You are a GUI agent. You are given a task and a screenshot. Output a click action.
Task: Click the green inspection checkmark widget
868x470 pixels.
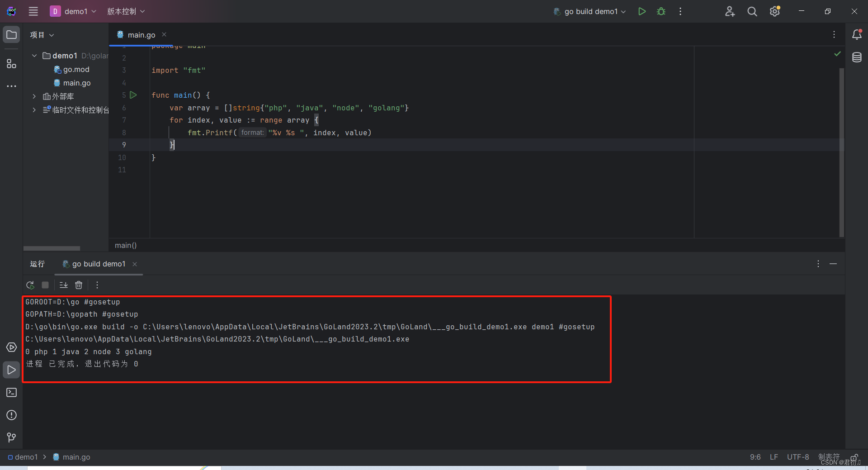pyautogui.click(x=837, y=54)
